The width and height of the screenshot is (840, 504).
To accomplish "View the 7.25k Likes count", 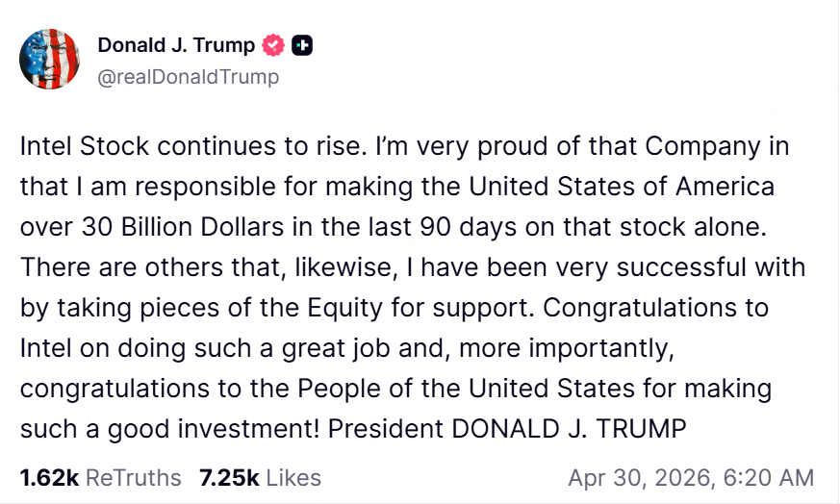I will (229, 477).
